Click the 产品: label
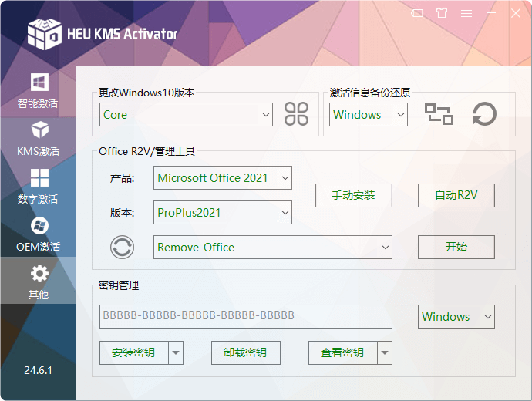The image size is (532, 401). coord(122,178)
